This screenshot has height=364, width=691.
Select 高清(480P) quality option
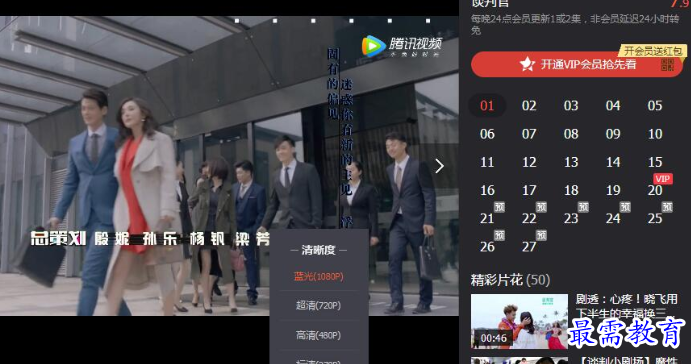[x=319, y=335]
